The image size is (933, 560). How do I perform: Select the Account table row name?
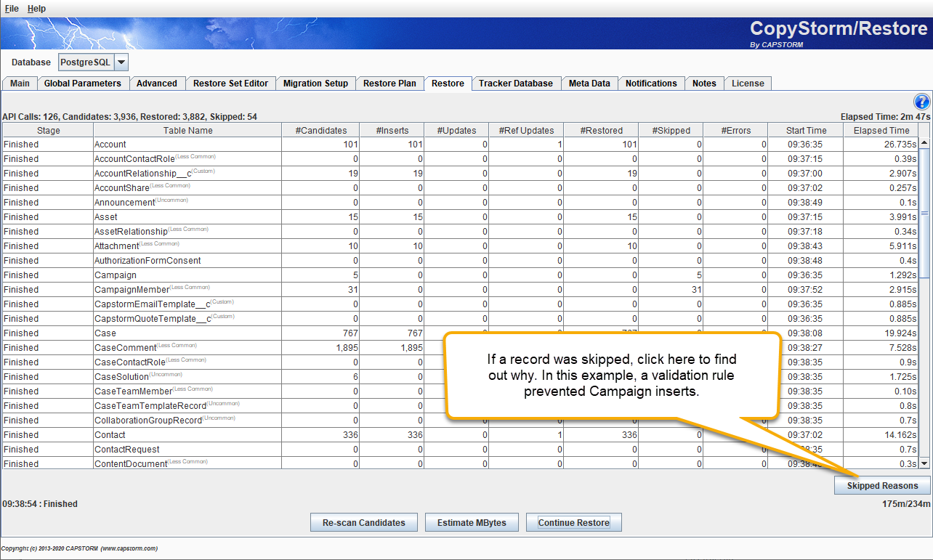click(110, 145)
